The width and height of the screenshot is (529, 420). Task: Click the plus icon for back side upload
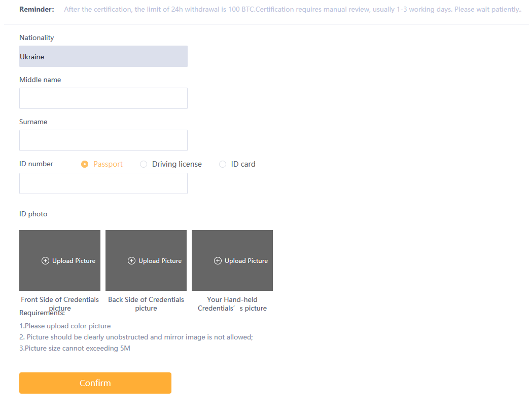tap(131, 261)
